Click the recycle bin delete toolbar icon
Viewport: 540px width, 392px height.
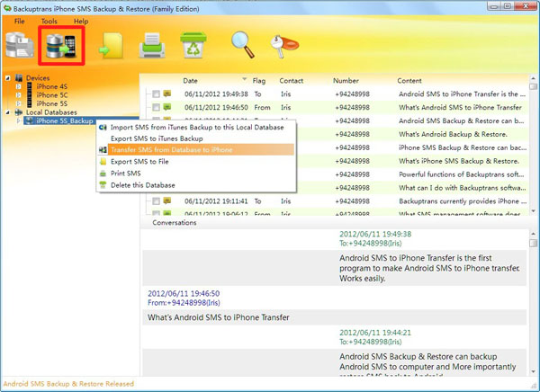(x=193, y=45)
